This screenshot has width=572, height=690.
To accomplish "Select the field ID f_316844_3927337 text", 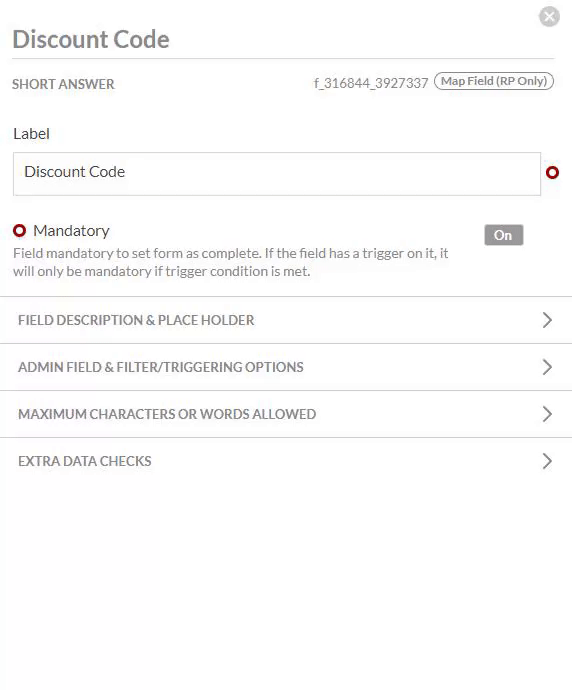I will pyautogui.click(x=370, y=83).
